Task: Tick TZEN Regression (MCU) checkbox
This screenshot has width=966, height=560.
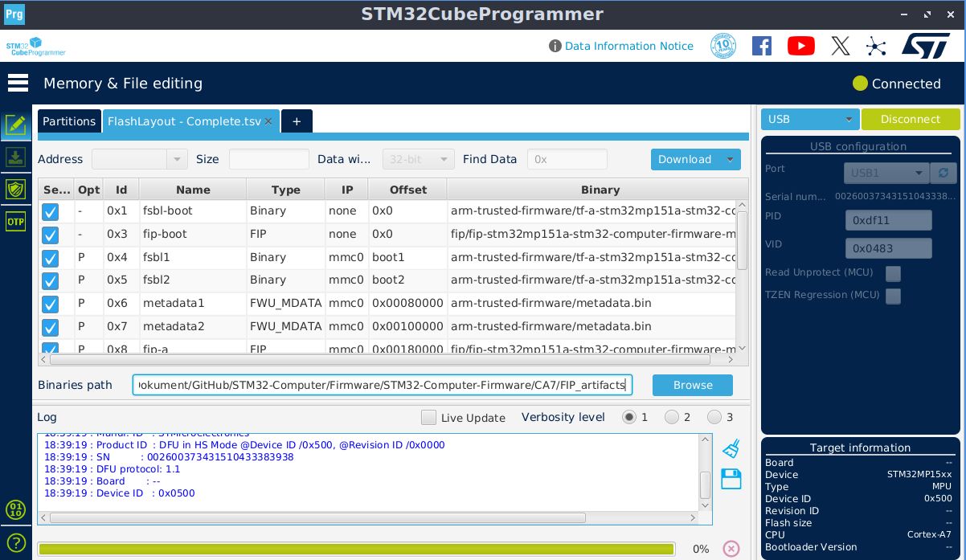Action: (x=893, y=296)
